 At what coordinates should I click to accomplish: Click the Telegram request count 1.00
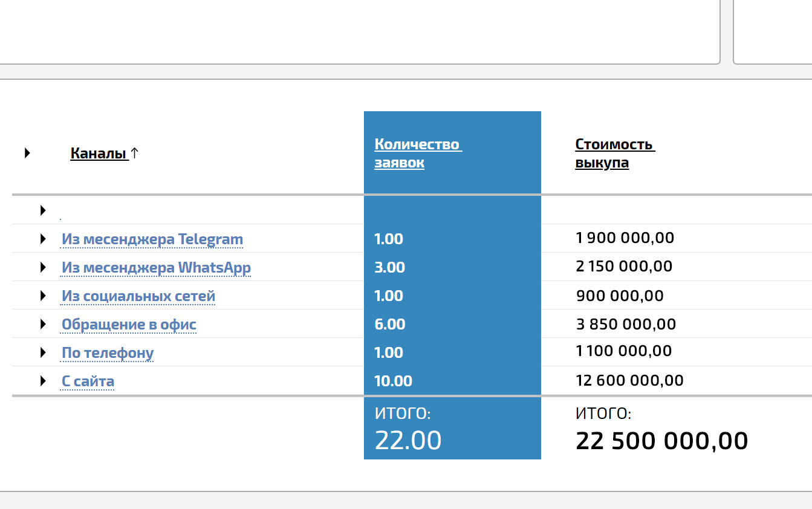(x=389, y=239)
